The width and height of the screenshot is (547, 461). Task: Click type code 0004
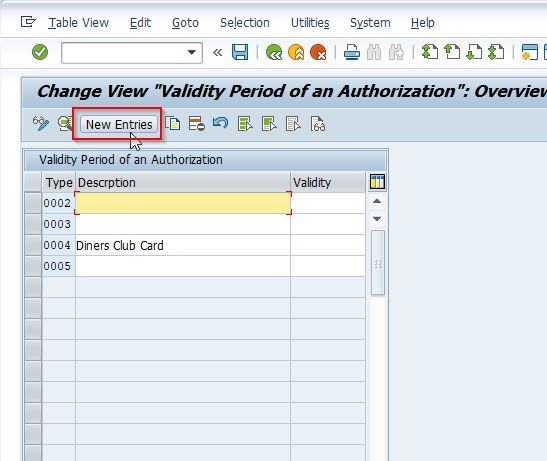click(57, 245)
